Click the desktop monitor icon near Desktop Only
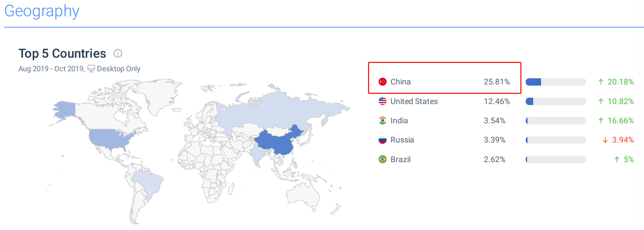 [91, 69]
